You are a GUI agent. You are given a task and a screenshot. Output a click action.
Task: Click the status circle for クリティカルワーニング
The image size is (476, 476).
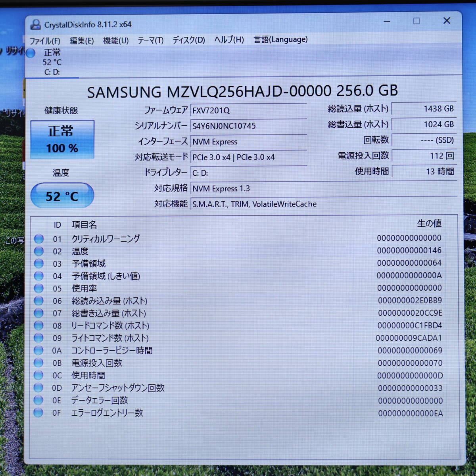click(x=39, y=239)
